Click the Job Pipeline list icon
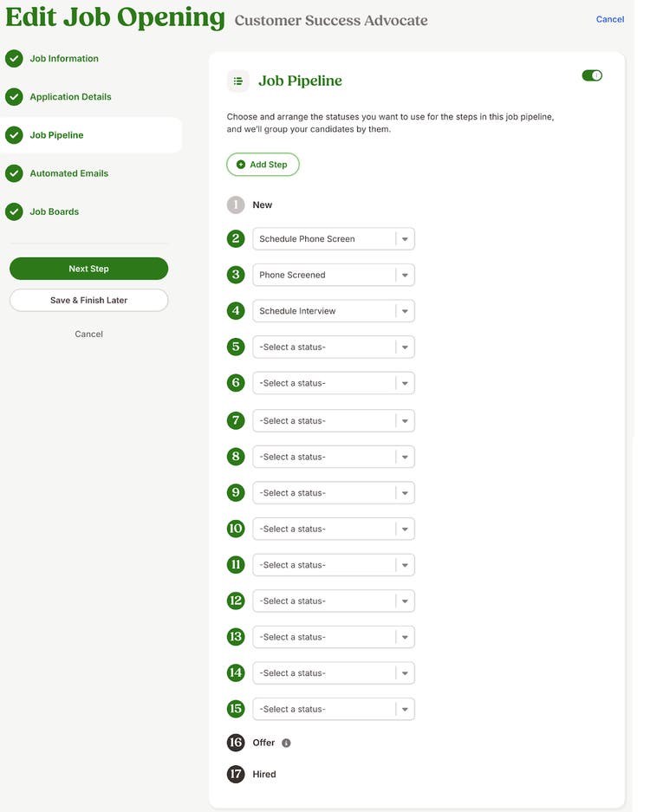The width and height of the screenshot is (650, 812). (x=238, y=81)
